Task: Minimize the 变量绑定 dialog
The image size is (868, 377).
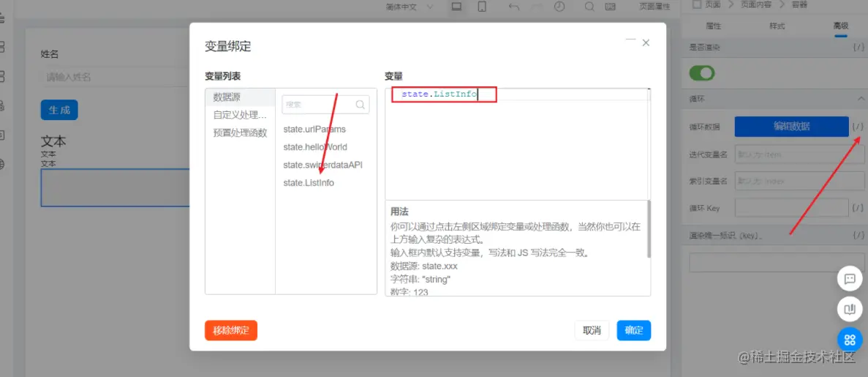Action: point(631,40)
